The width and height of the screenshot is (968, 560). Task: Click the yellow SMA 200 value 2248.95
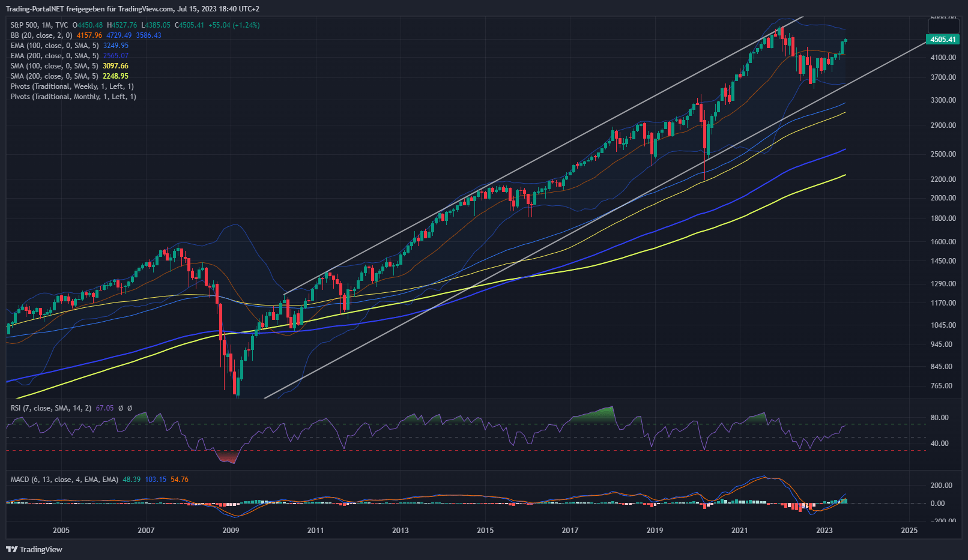pyautogui.click(x=115, y=76)
